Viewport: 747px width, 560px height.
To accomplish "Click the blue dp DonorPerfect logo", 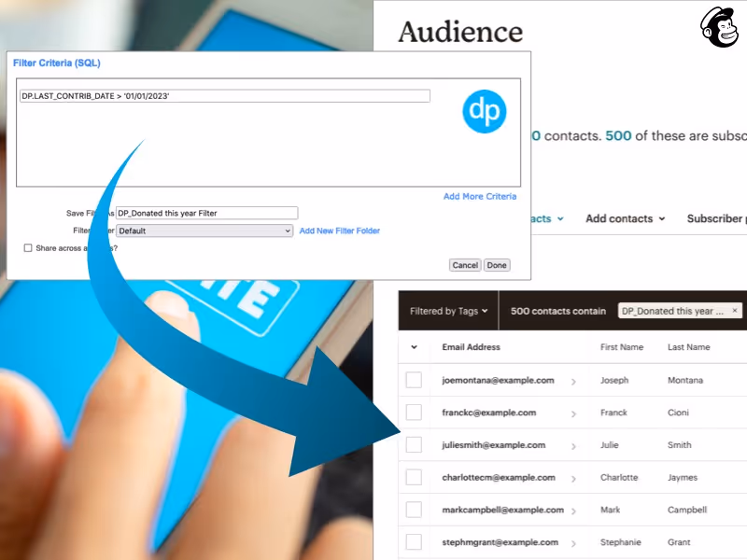I will tap(484, 111).
